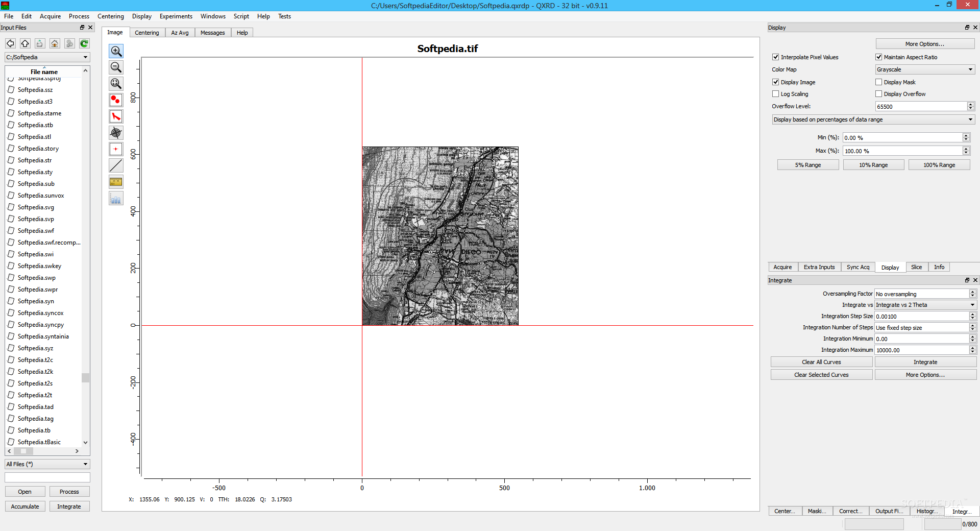Select the histogram bar chart tool
This screenshot has width=980, height=531.
116,199
